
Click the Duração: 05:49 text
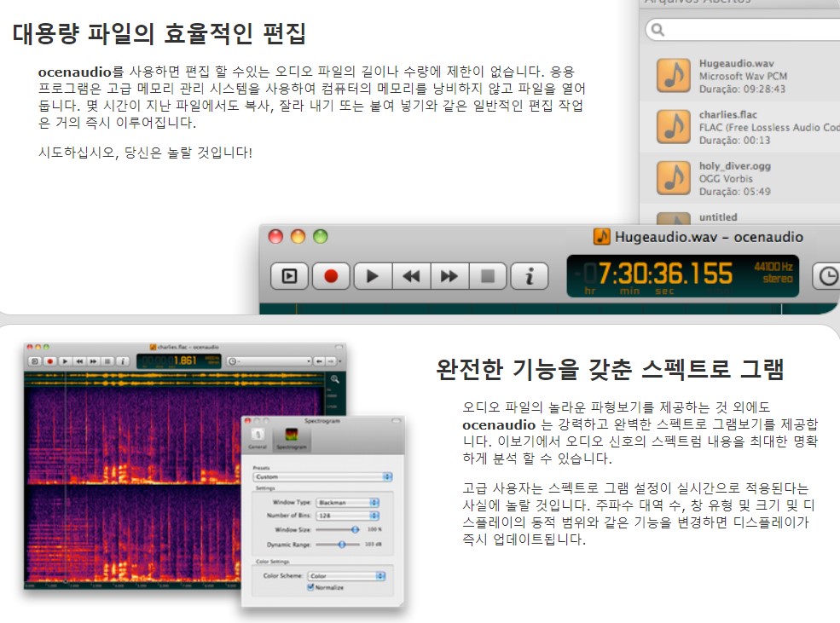(x=734, y=192)
